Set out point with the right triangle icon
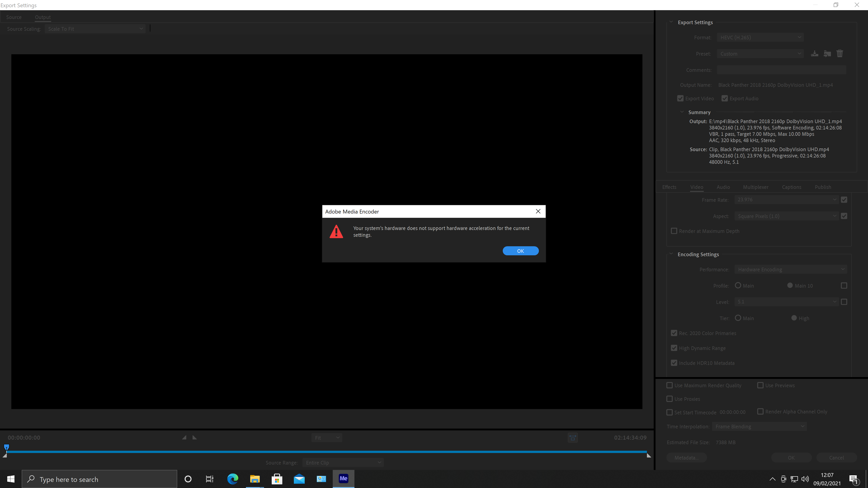 pos(194,437)
